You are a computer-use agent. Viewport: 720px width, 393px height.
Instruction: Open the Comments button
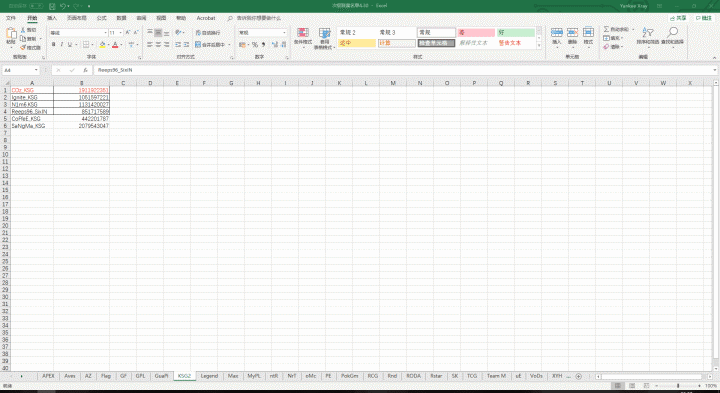[703, 18]
